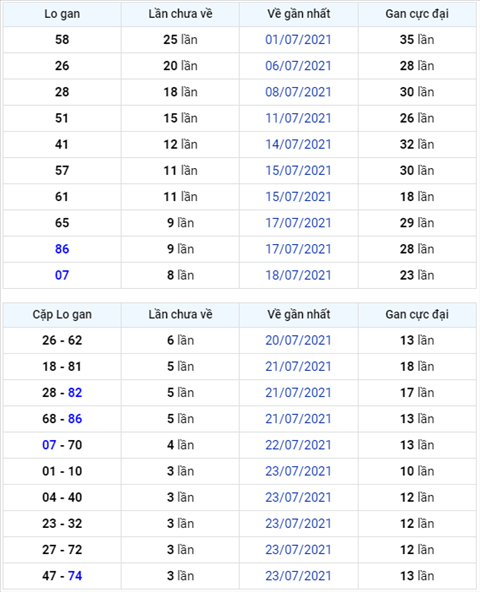480x592 pixels.
Task: Click the 'Lo gan' column header
Action: tap(62, 14)
